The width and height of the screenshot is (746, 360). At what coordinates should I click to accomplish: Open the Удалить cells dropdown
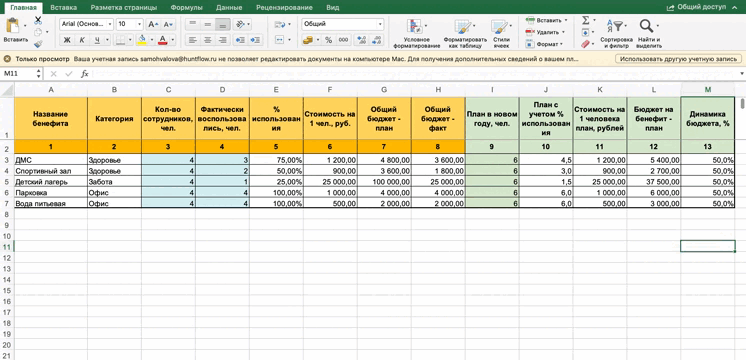[x=545, y=32]
